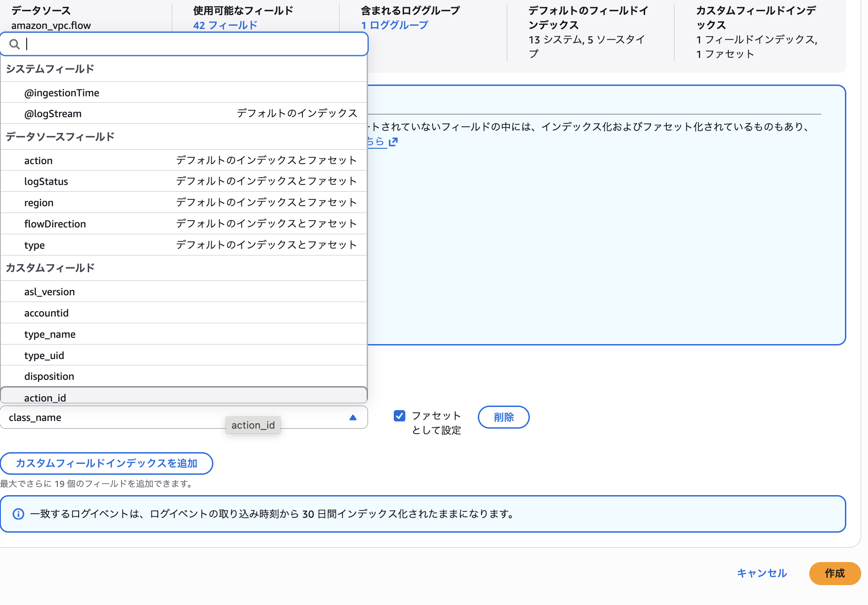Select the asl_version custom field
868x605 pixels.
[50, 291]
